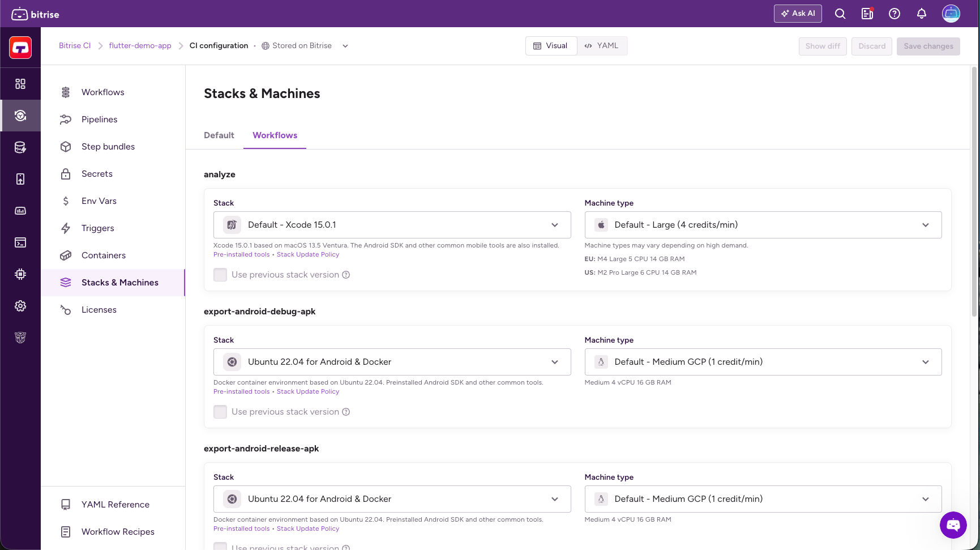980x550 pixels.
Task: Open the release management phone icon
Action: [20, 179]
